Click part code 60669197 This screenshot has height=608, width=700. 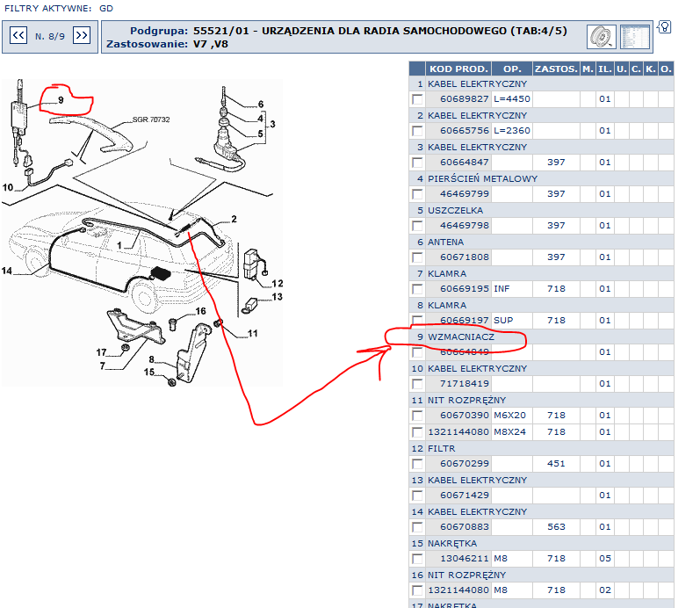click(465, 321)
